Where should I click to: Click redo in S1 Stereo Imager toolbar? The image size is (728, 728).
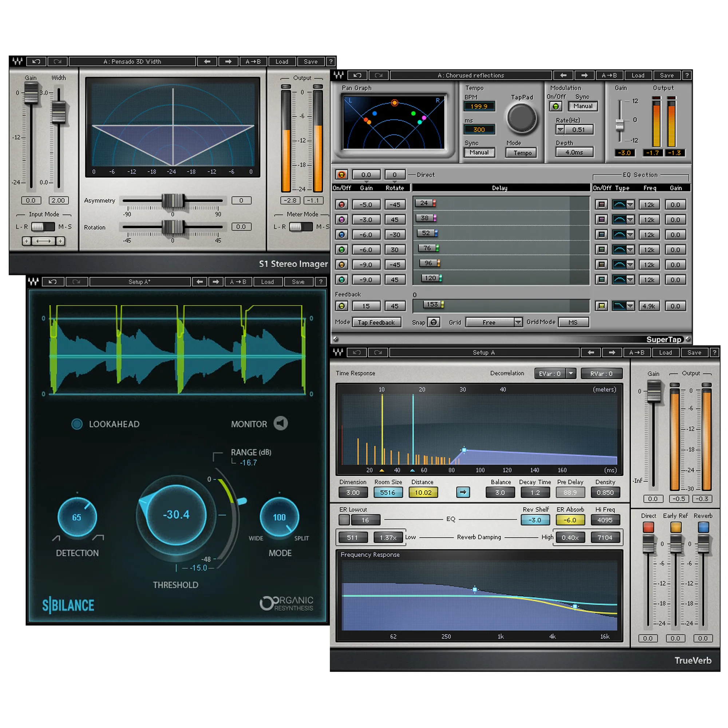point(58,62)
